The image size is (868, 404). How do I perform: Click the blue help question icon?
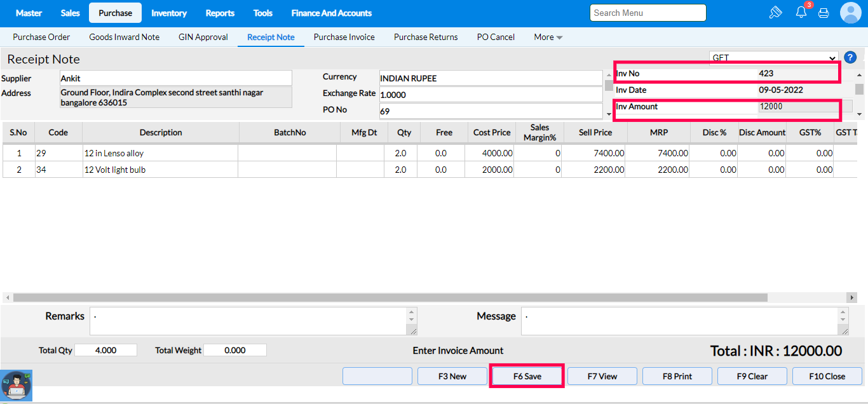coord(851,58)
